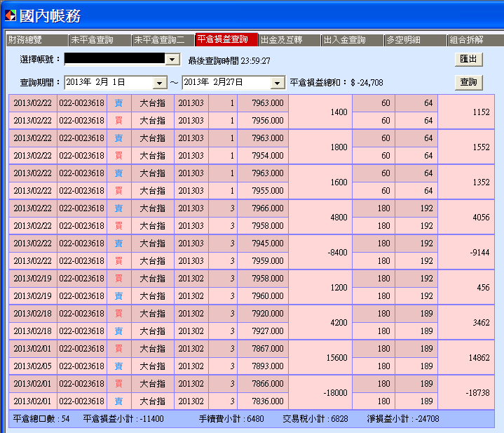Select the 平倉損益查詢 tab
Screen dimensions: 504x433
pos(226,39)
